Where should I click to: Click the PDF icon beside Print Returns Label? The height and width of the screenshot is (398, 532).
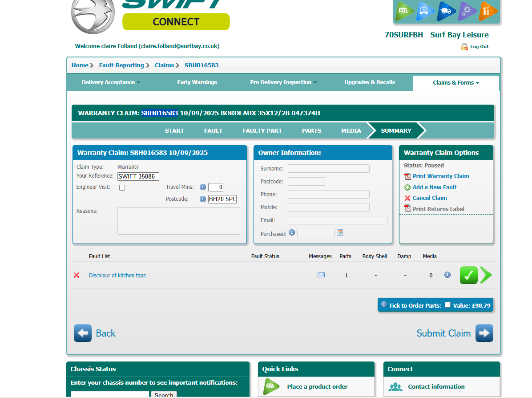(407, 208)
